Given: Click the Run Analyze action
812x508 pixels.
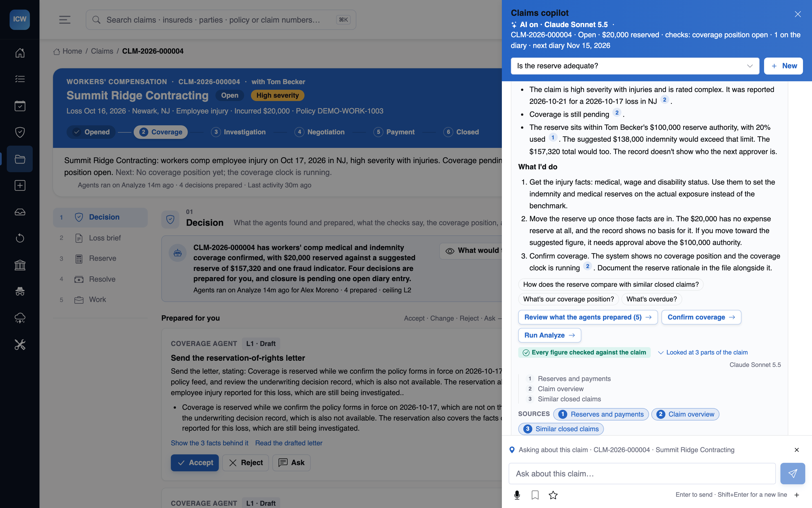Looking at the screenshot, I should coord(550,335).
